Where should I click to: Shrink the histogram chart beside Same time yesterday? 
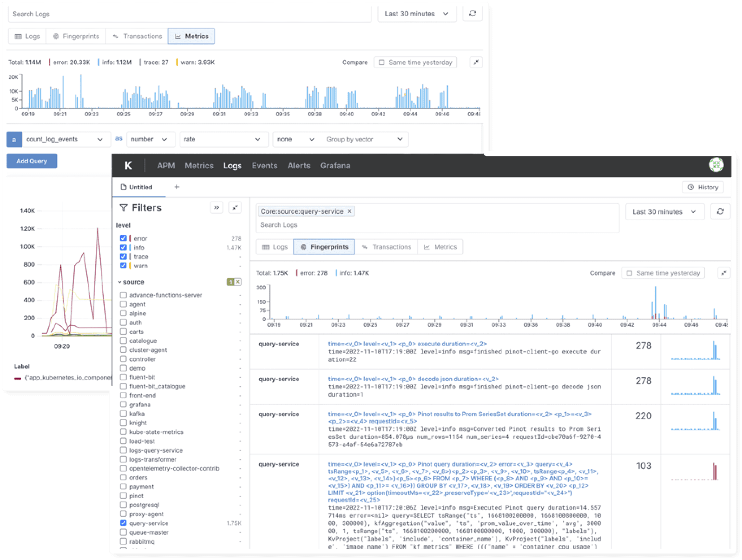723,273
